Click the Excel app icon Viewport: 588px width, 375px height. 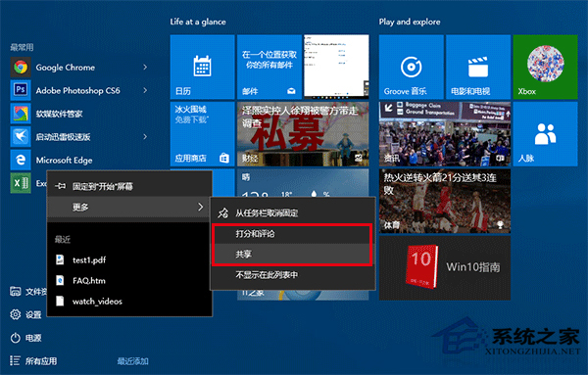coord(21,183)
